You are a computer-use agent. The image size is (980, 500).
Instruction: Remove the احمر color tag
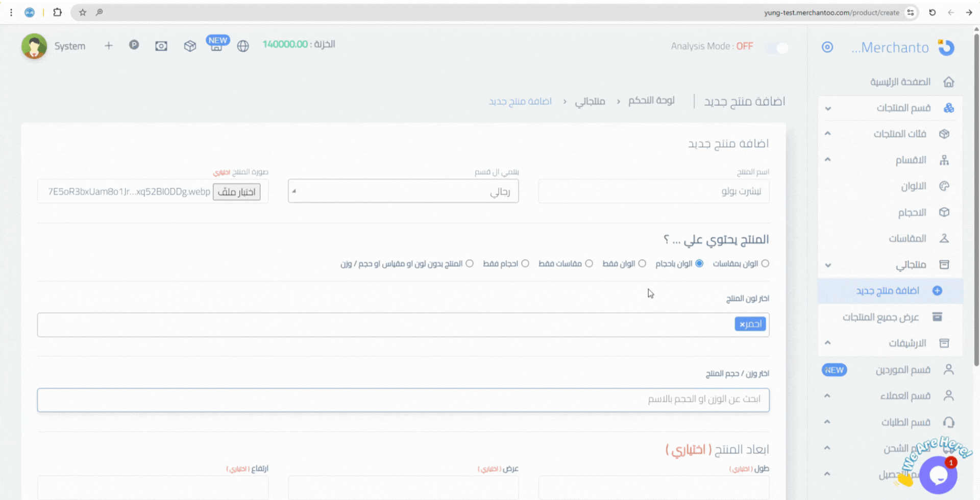(x=742, y=324)
